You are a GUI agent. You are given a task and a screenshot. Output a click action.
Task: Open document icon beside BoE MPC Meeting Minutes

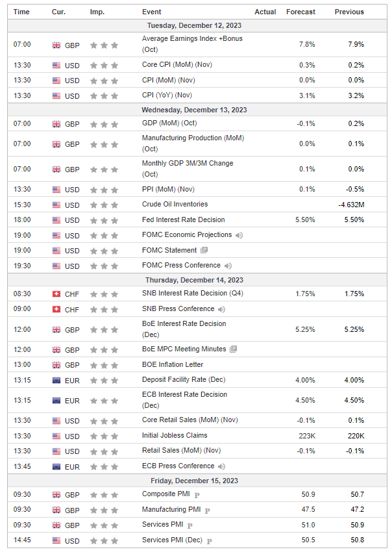pyautogui.click(x=234, y=349)
